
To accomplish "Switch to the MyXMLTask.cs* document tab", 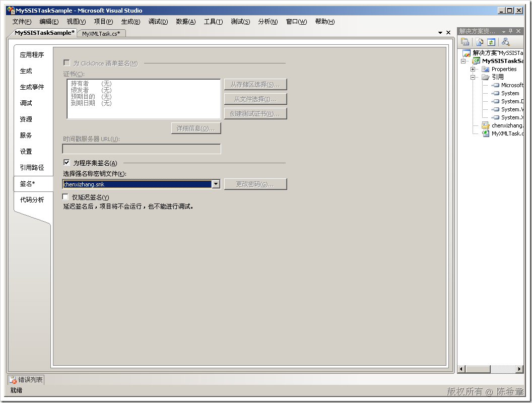I will point(101,34).
